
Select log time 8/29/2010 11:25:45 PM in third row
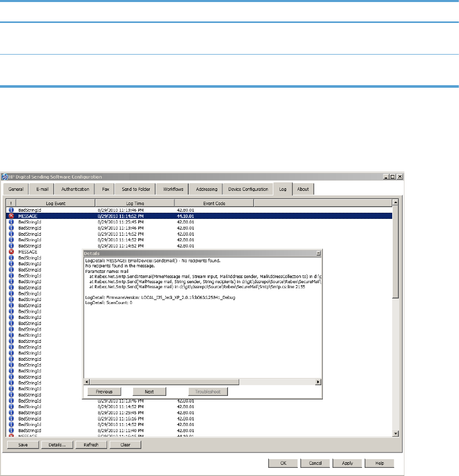click(120, 222)
